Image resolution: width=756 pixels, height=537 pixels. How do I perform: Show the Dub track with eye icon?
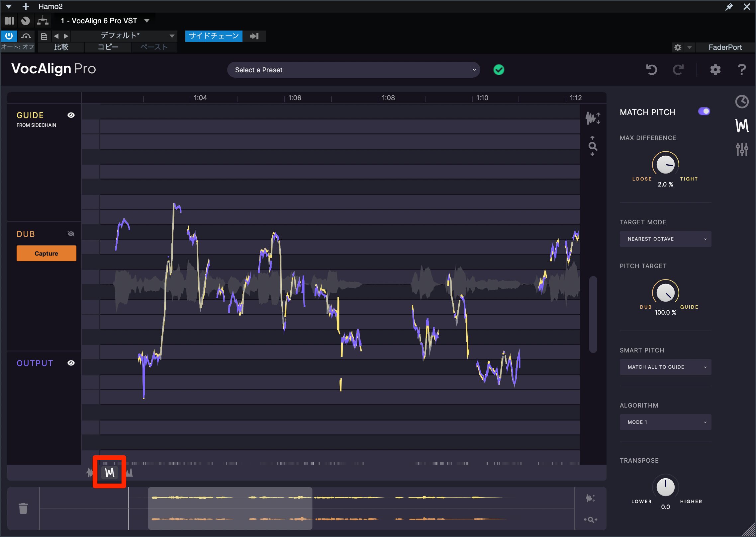(71, 234)
